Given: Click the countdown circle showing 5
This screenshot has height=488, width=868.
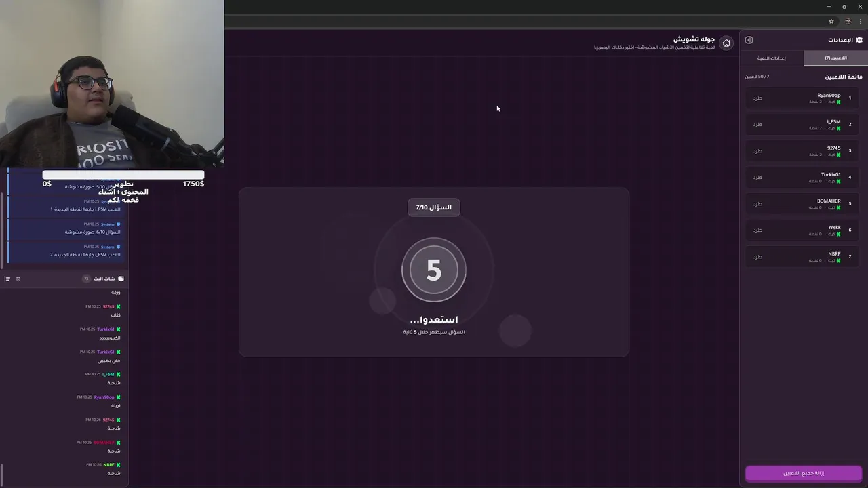Looking at the screenshot, I should tap(434, 270).
